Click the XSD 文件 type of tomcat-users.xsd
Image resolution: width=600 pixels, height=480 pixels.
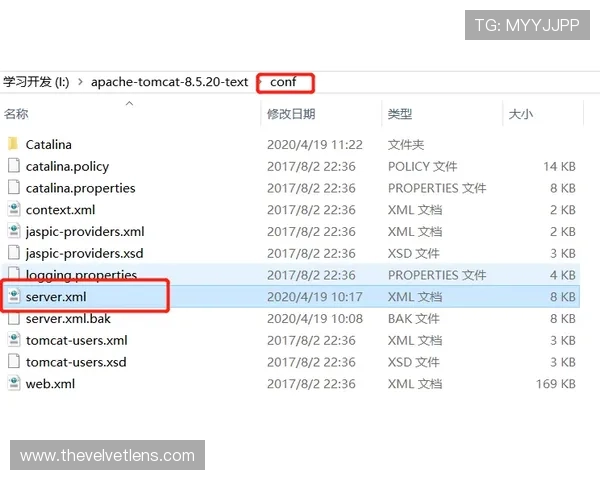pyautogui.click(x=413, y=362)
